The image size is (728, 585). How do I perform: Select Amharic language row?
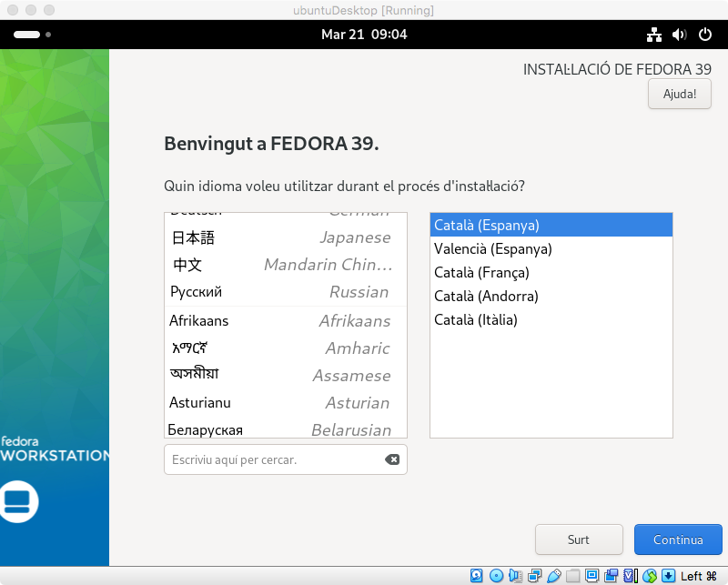click(286, 348)
